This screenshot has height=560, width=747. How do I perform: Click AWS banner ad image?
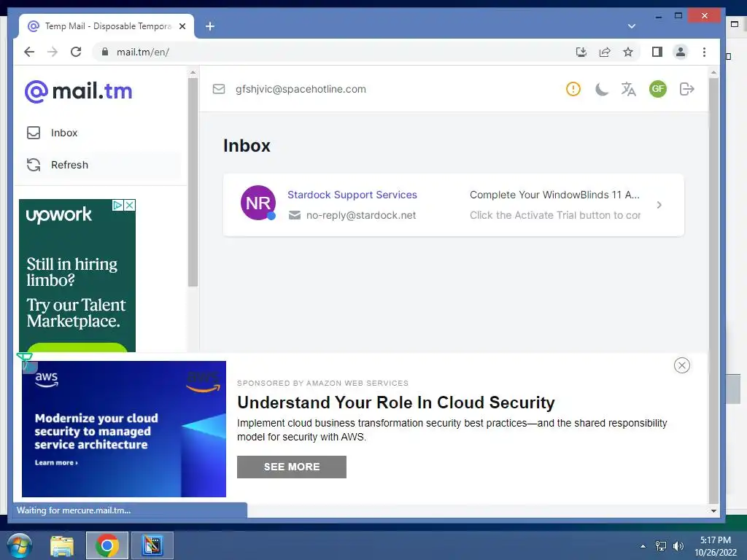pos(124,429)
